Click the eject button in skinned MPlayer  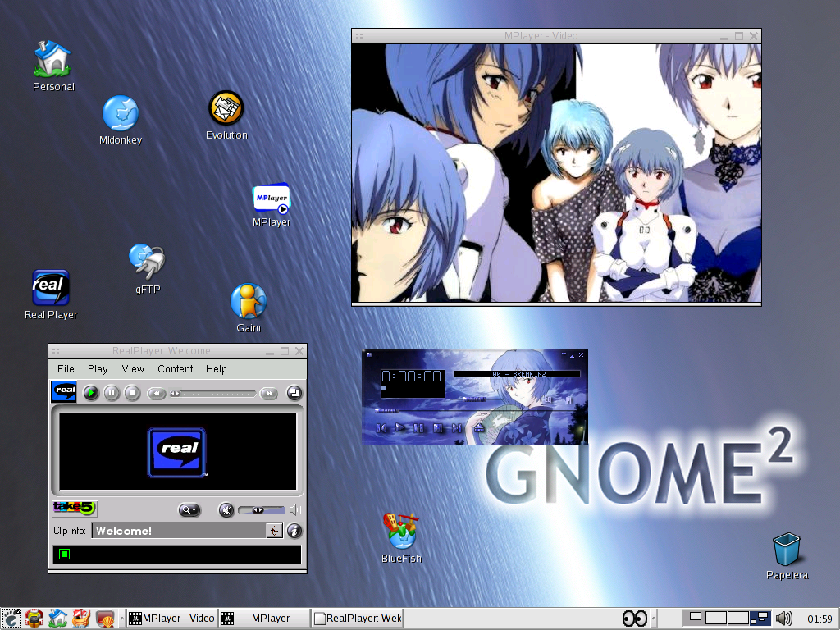click(x=479, y=427)
